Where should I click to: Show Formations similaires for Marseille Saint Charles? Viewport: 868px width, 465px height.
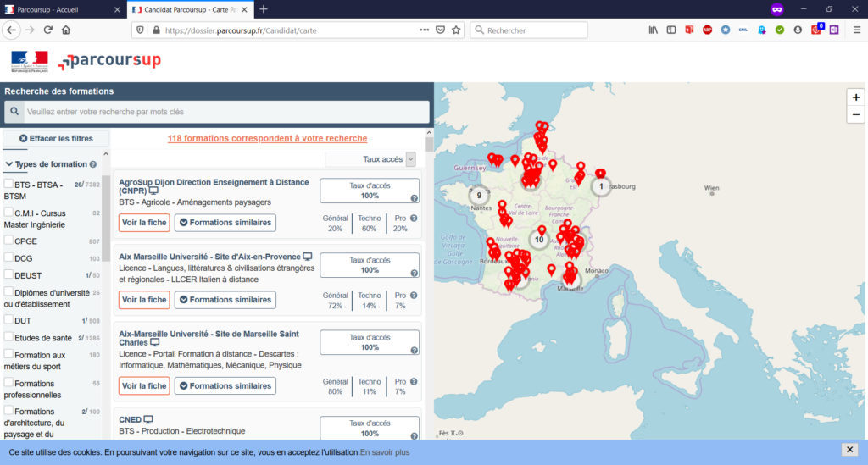coord(225,386)
